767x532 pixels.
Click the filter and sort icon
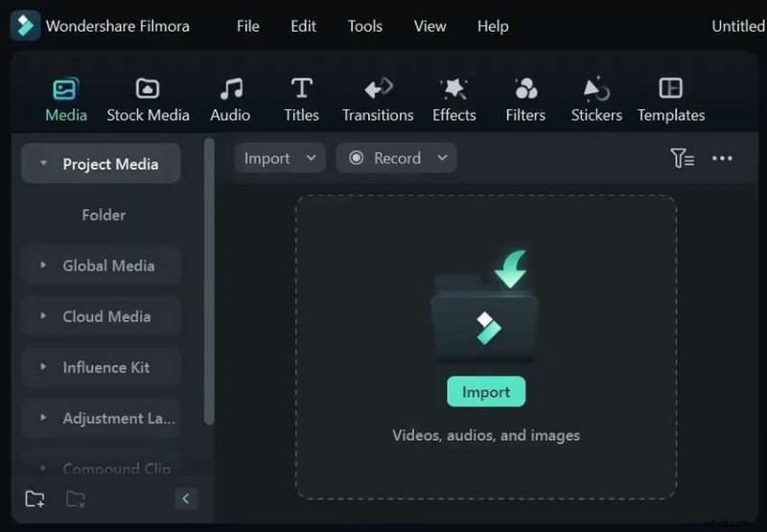click(x=682, y=158)
